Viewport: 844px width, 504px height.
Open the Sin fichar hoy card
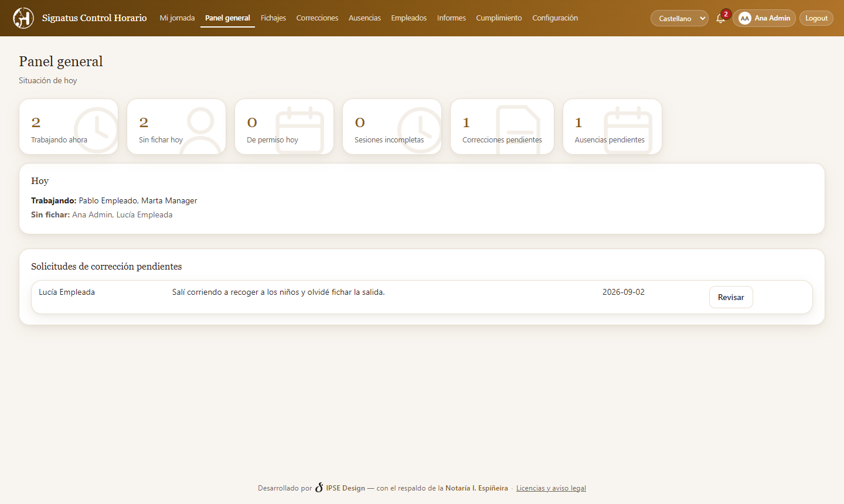(x=176, y=127)
